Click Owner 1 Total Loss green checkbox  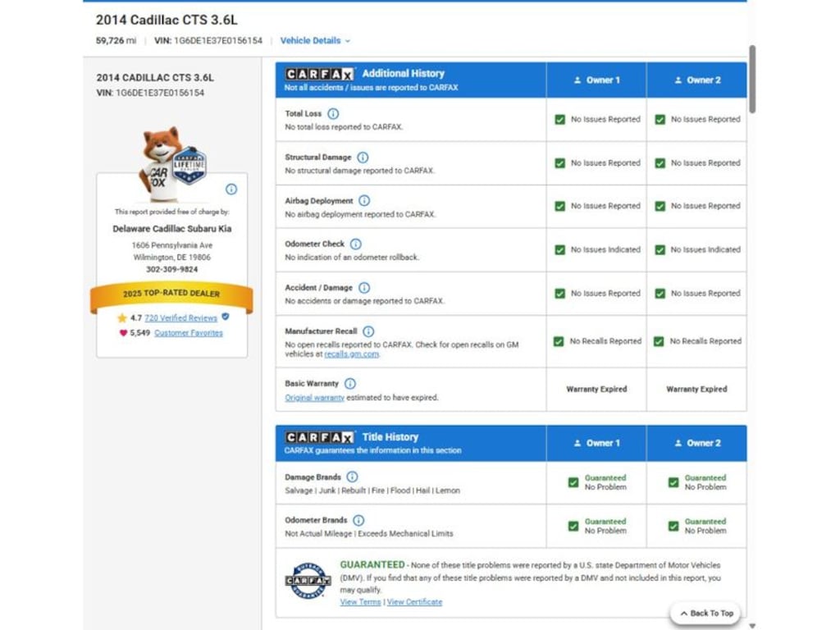tap(559, 120)
